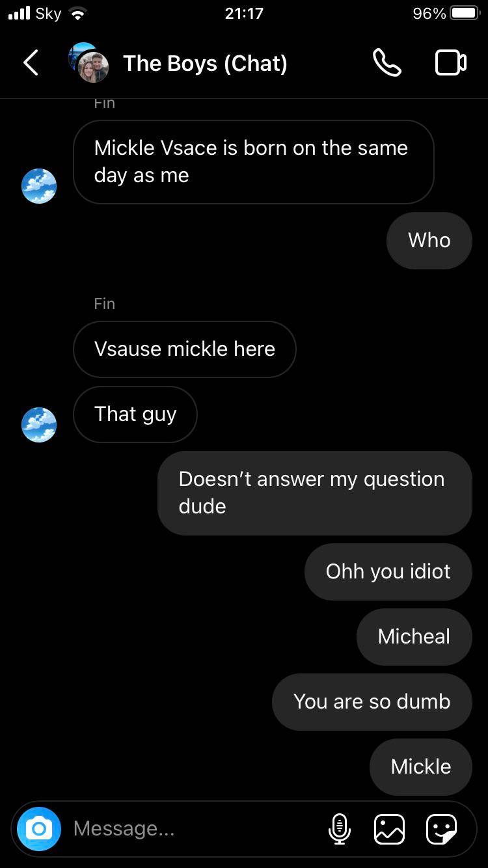Open the camera from message bar
Screen dimensions: 488x868
[x=39, y=828]
